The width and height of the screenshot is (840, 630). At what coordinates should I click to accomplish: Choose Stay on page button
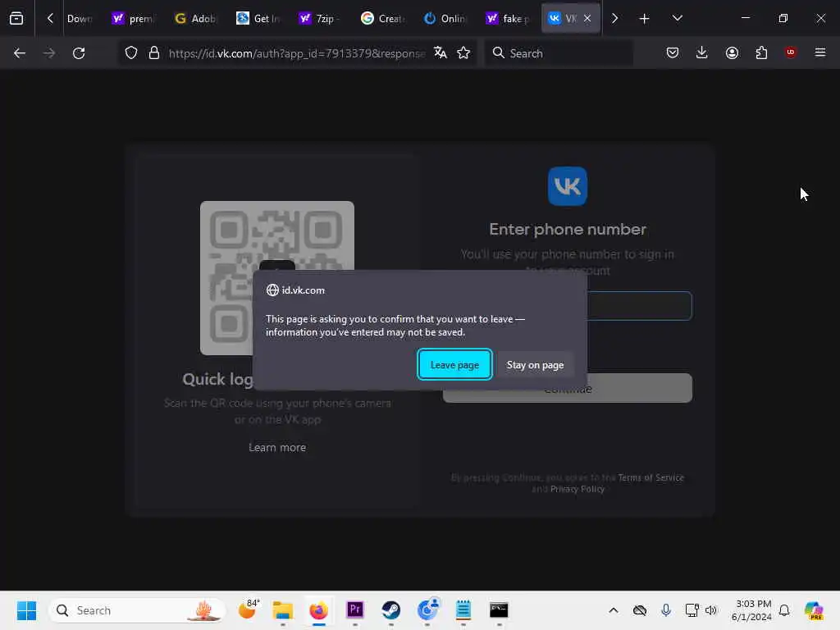pyautogui.click(x=535, y=365)
